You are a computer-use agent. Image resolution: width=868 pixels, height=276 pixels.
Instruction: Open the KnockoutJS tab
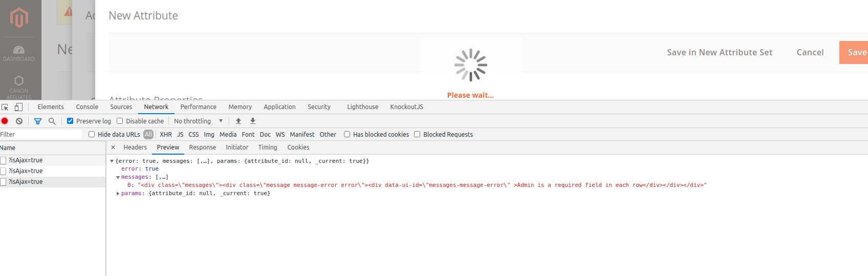tap(407, 107)
